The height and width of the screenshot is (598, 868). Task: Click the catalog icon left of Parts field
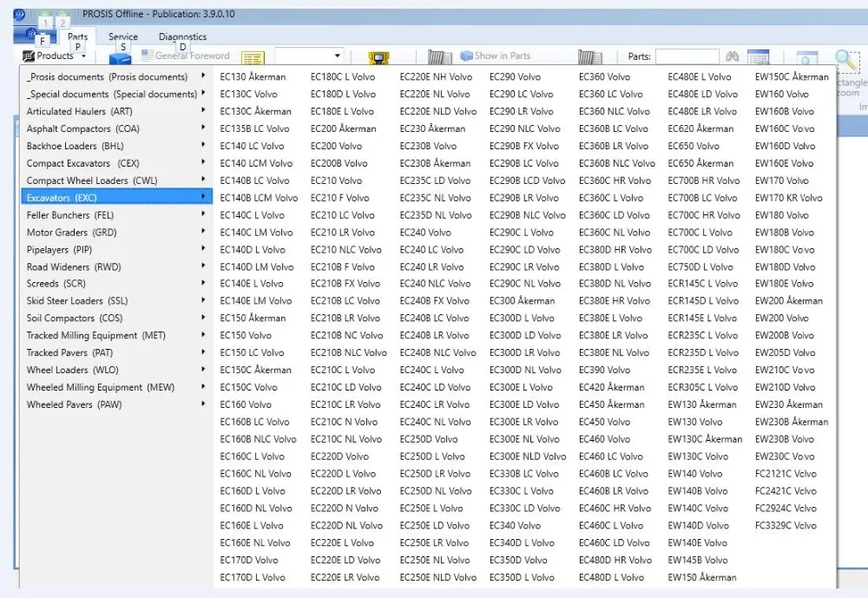click(x=590, y=56)
